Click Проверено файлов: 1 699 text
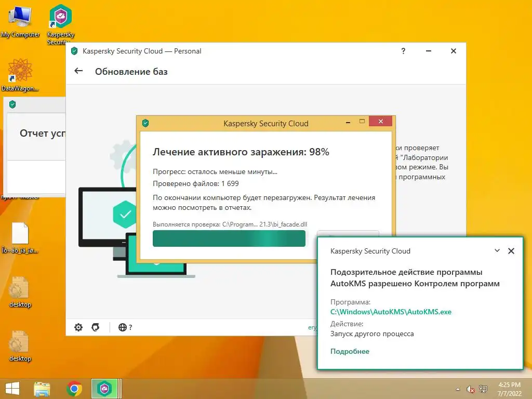 pos(196,183)
